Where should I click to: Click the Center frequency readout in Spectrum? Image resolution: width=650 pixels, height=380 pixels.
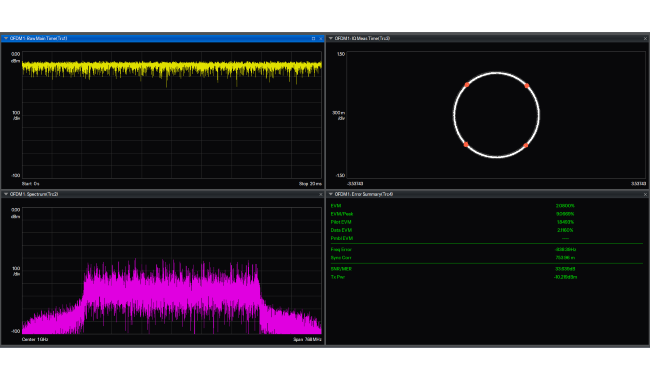35,339
